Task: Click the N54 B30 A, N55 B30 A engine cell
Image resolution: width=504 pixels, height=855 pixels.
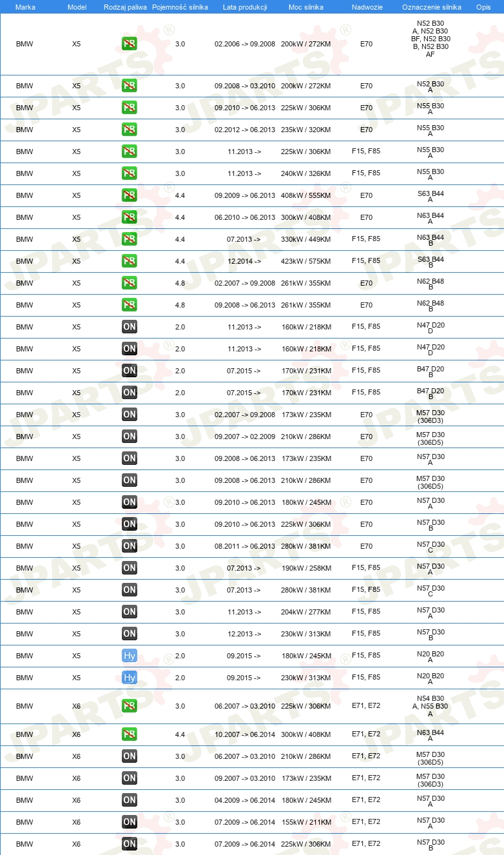Action: point(431,706)
